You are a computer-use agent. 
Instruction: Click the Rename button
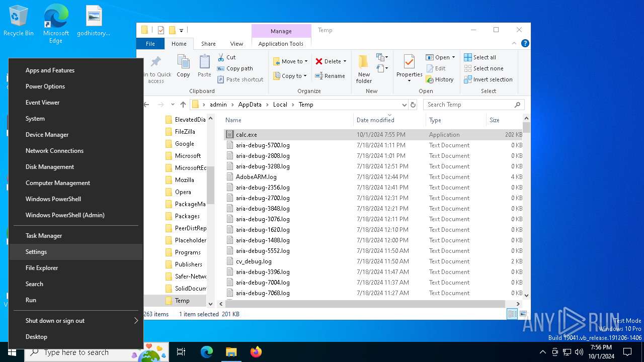(330, 76)
